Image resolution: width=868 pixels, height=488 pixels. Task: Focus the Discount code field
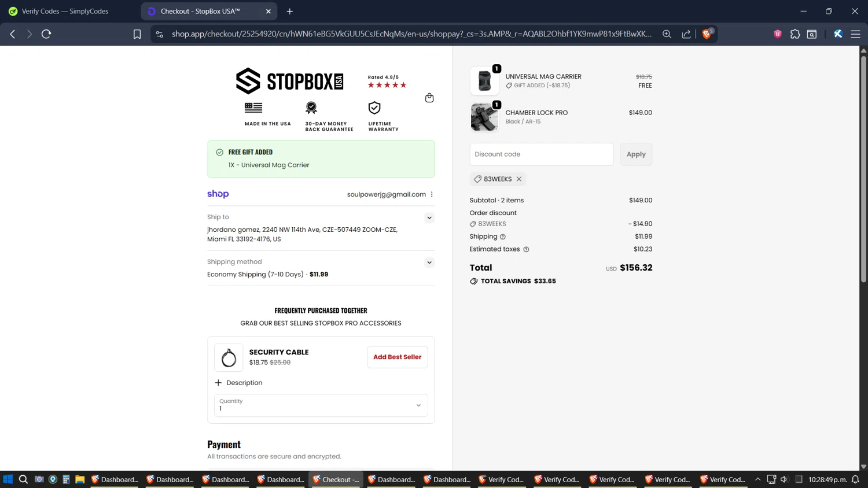pyautogui.click(x=542, y=154)
